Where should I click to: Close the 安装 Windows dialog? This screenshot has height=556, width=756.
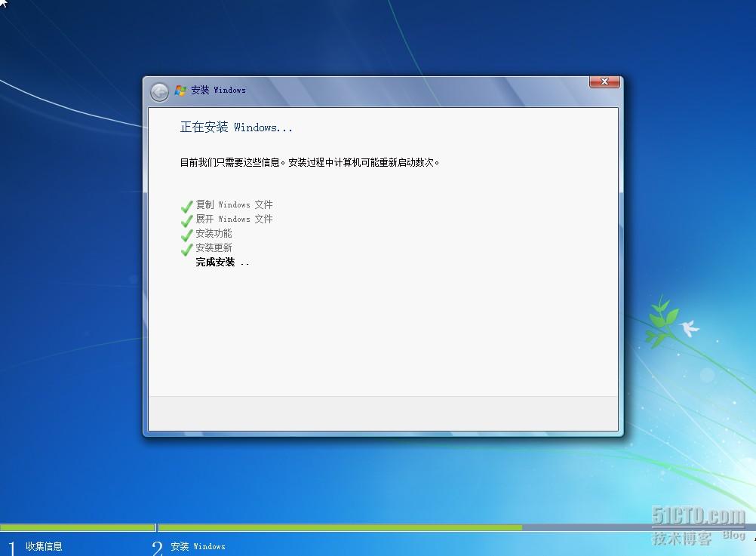pos(604,81)
